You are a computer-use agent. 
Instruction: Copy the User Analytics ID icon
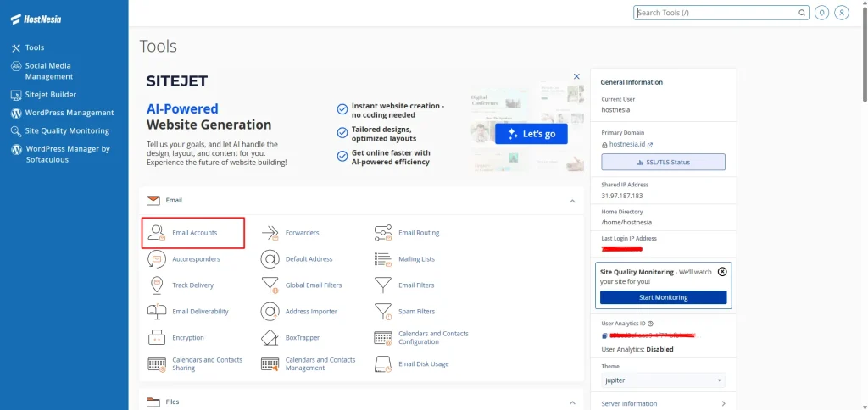coord(604,335)
